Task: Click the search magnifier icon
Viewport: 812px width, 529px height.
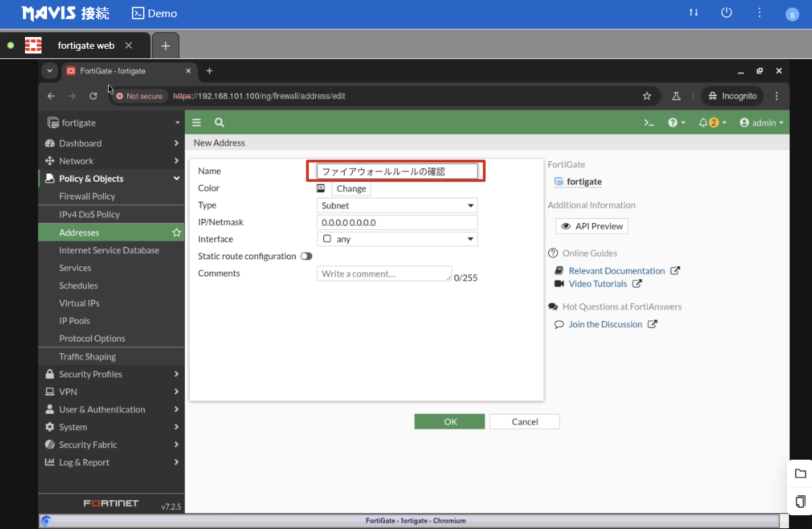Action: [x=219, y=122]
